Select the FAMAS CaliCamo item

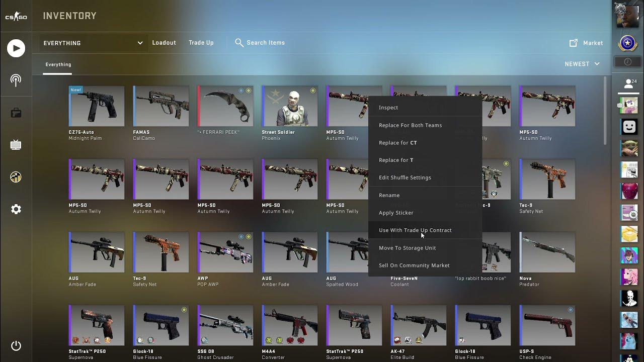(160, 113)
